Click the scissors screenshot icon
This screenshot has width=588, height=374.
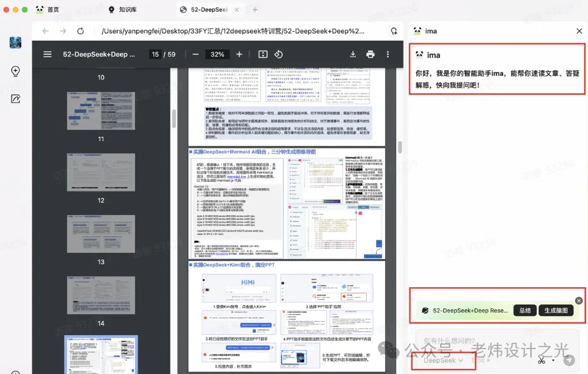541,361
